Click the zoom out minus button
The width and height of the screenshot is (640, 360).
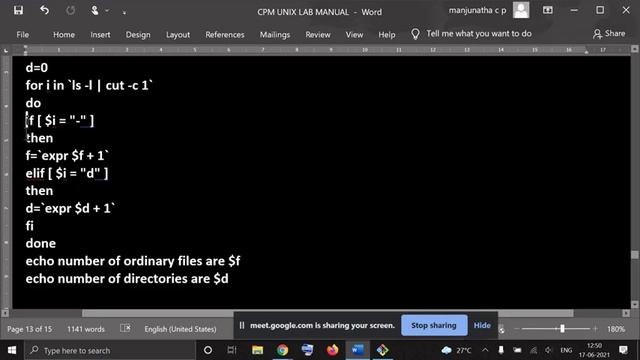point(517,329)
